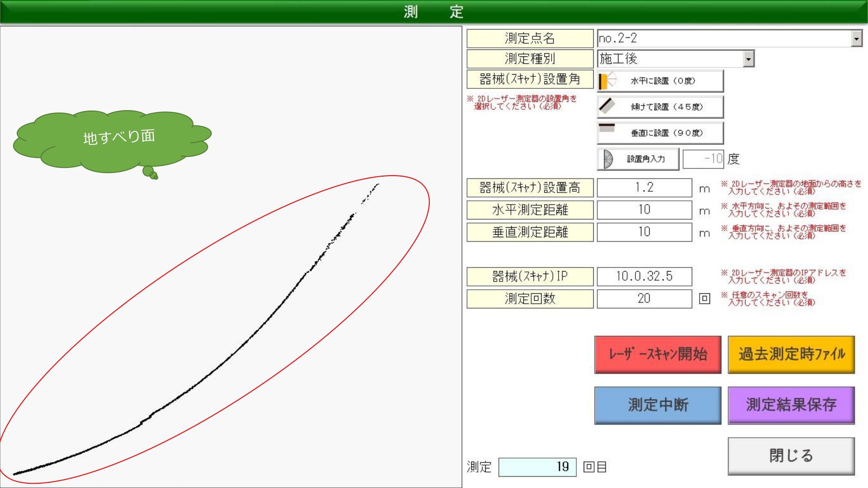Image resolution: width=868 pixels, height=488 pixels.
Task: Click the horizontal (0 degree) scanner icon
Action: [x=607, y=81]
